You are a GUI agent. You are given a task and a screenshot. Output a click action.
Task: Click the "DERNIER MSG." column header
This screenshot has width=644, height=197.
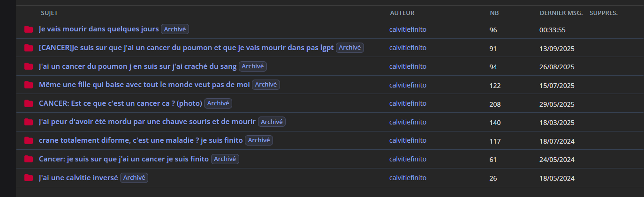coord(561,13)
